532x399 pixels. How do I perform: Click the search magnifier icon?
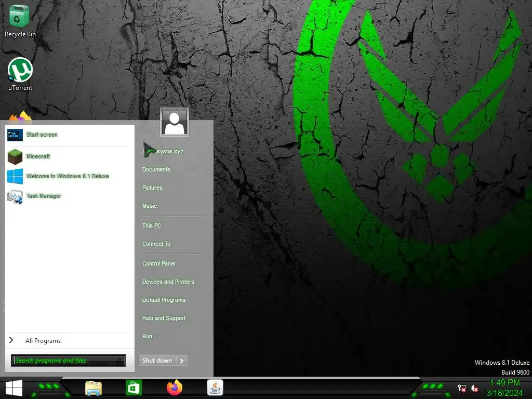[120, 361]
